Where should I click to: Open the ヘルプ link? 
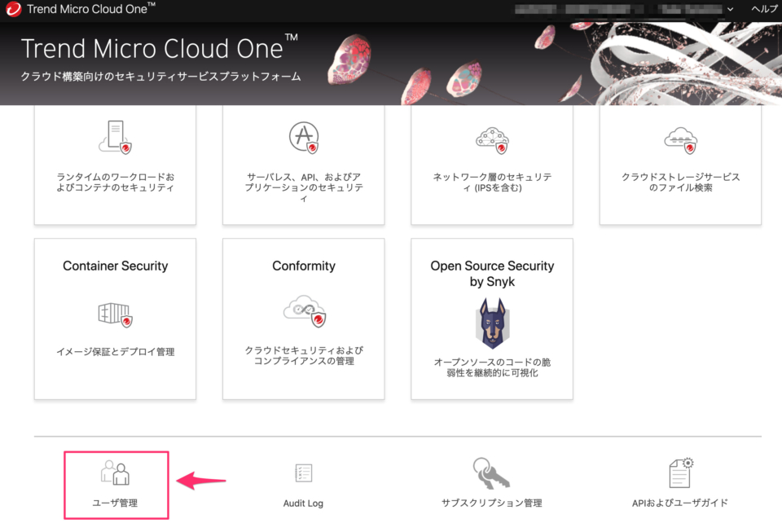click(x=764, y=9)
